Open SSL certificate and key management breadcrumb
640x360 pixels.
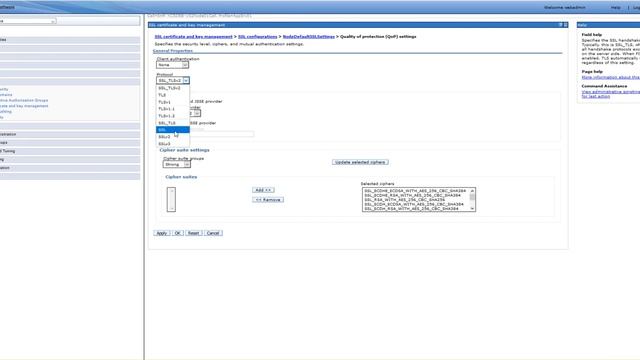point(193,37)
